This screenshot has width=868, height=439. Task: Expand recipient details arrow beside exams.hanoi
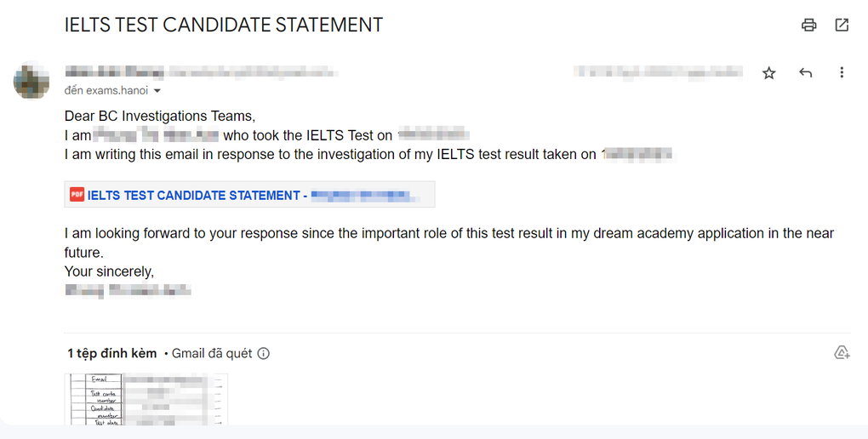coord(157,91)
